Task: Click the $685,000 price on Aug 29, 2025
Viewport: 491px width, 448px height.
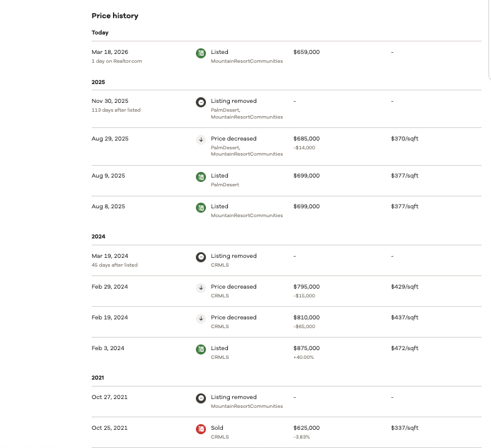Action: (306, 139)
